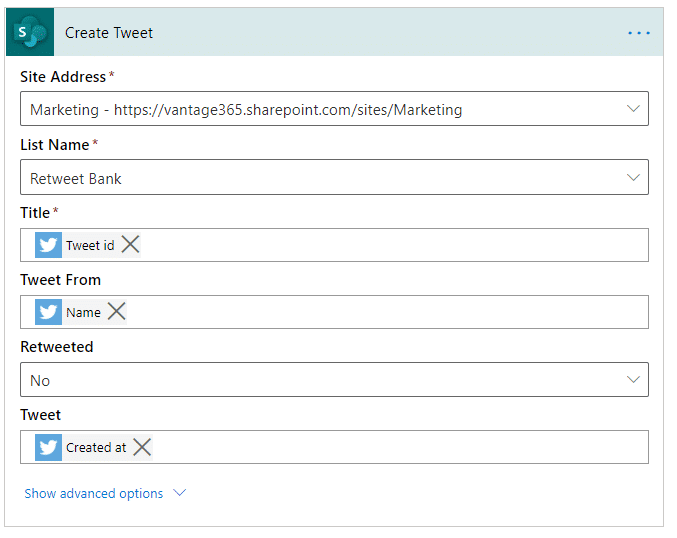Click empty area of Tweet input field
The width and height of the screenshot is (677, 538).
tap(400, 447)
